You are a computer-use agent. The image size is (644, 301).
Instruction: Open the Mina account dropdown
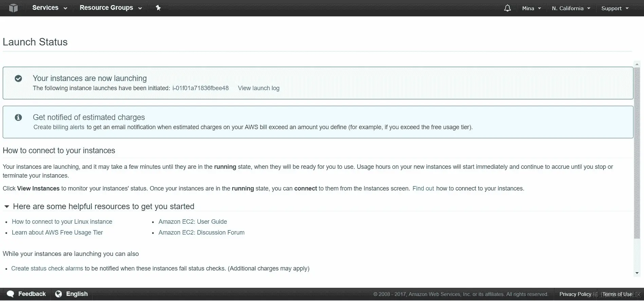click(531, 8)
